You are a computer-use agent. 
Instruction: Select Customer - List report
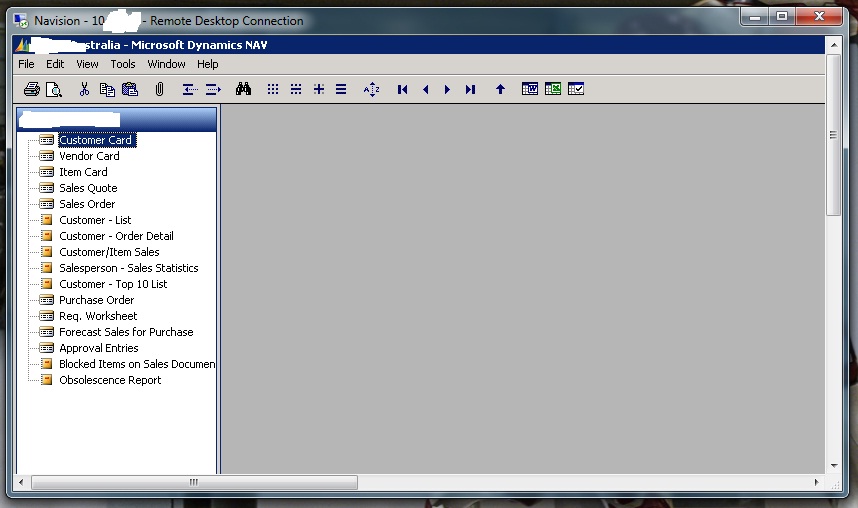[x=95, y=220]
